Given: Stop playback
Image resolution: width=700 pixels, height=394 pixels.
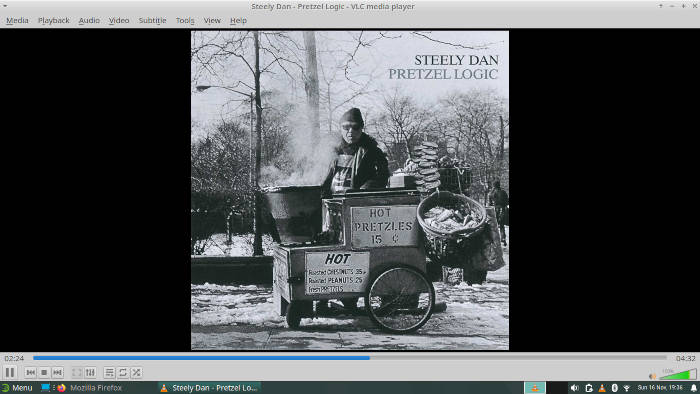Looking at the screenshot, I should [x=44, y=373].
